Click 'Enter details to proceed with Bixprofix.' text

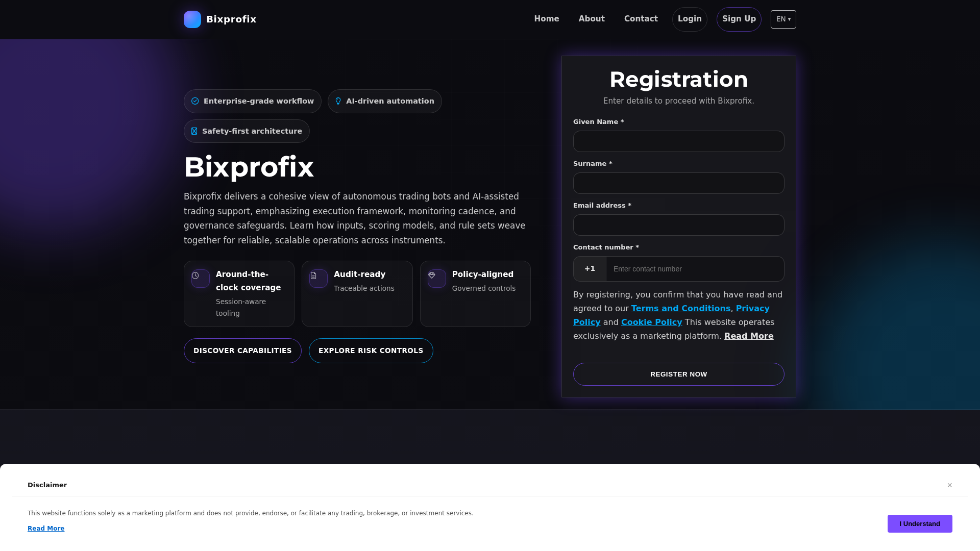(x=679, y=101)
